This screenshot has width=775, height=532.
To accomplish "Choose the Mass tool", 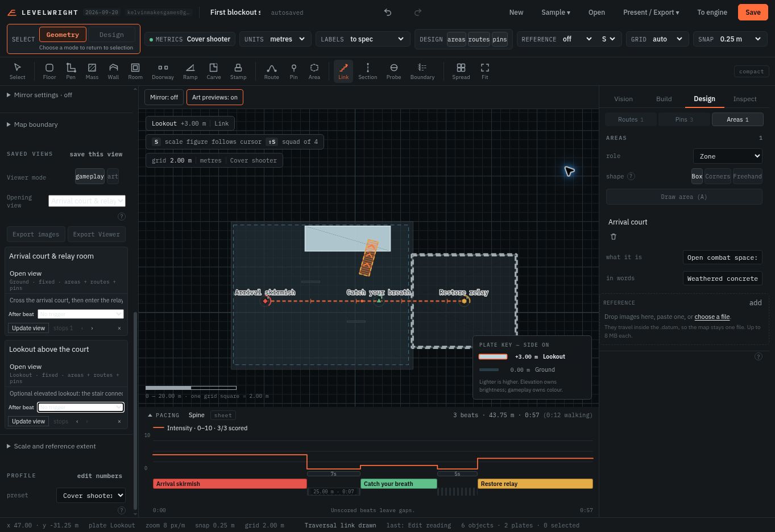I will [x=92, y=72].
